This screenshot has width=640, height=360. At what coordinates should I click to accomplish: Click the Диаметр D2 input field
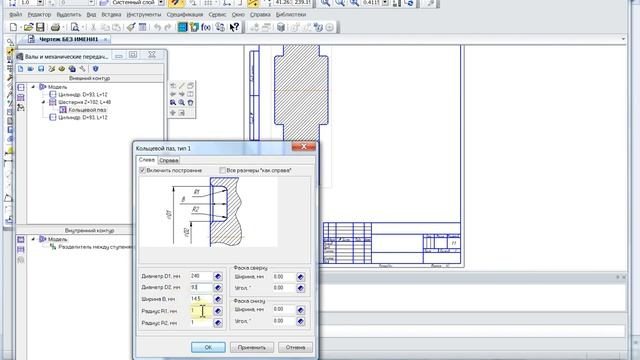201,287
